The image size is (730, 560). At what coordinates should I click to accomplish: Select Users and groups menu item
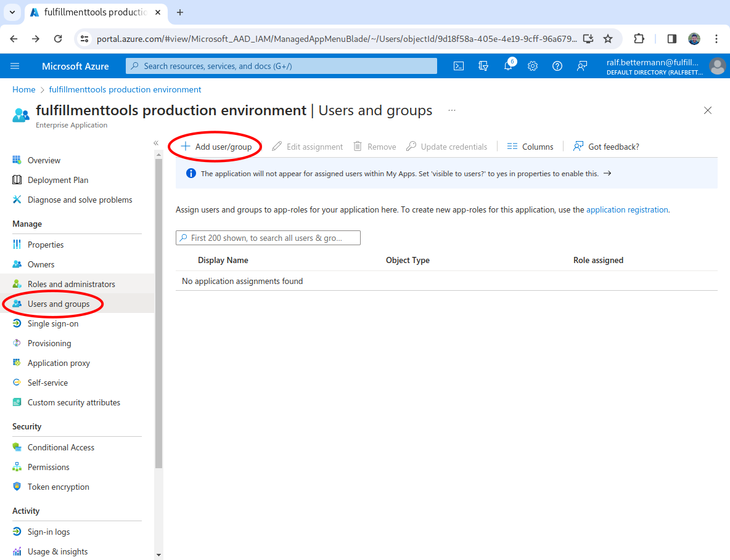click(x=58, y=304)
